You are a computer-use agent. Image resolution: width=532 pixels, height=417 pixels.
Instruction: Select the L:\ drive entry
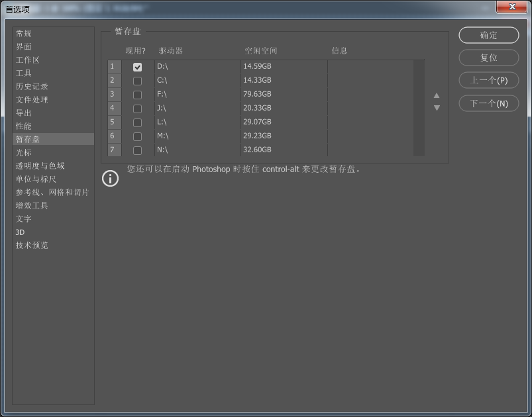[x=162, y=122]
